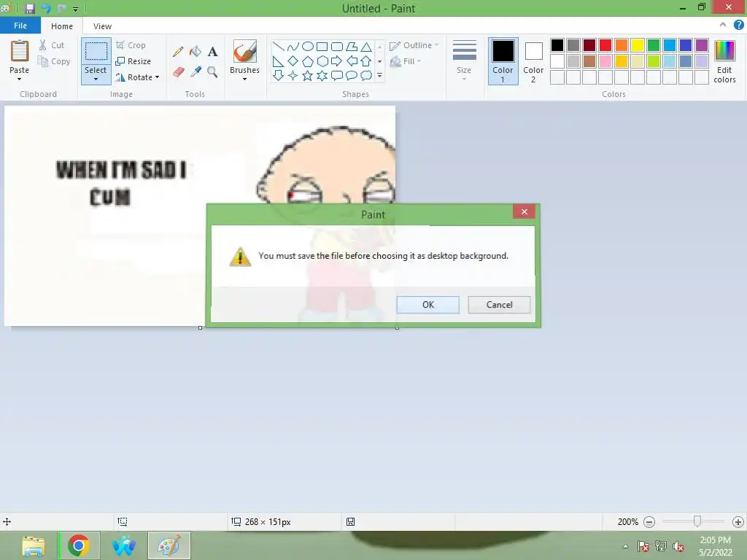This screenshot has width=747, height=560.
Task: Pick the green color swatch
Action: [x=654, y=45]
